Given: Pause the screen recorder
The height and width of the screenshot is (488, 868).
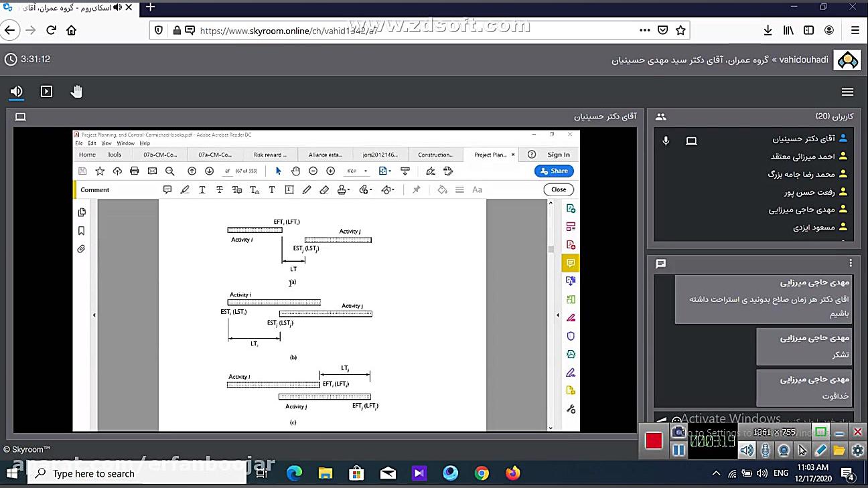Looking at the screenshot, I should 678,451.
